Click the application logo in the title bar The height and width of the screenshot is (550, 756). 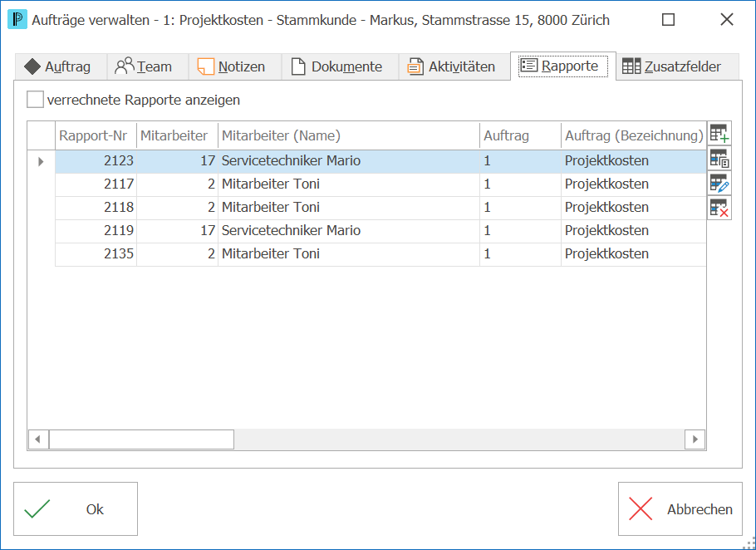tap(17, 20)
